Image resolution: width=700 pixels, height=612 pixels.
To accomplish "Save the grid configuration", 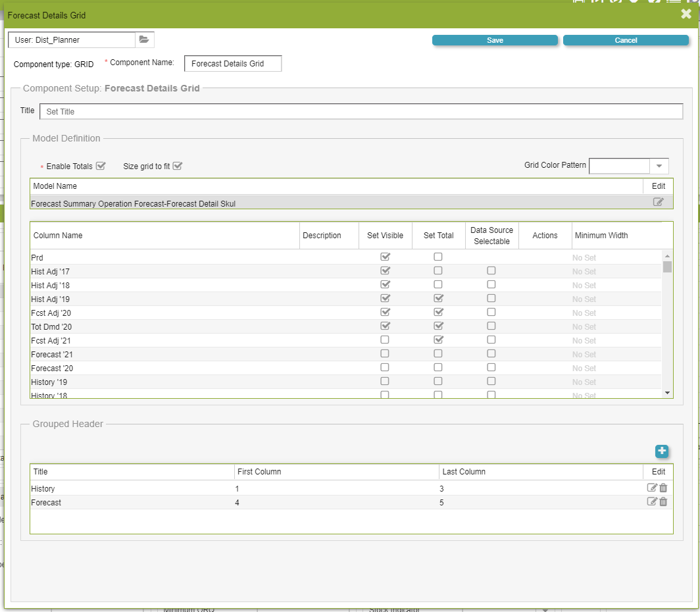I will coord(495,40).
